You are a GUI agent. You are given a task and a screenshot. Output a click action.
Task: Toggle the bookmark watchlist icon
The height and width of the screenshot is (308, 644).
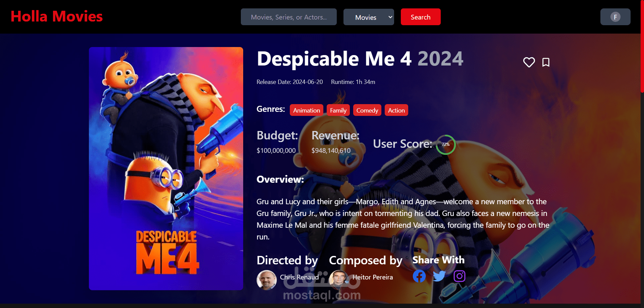546,62
